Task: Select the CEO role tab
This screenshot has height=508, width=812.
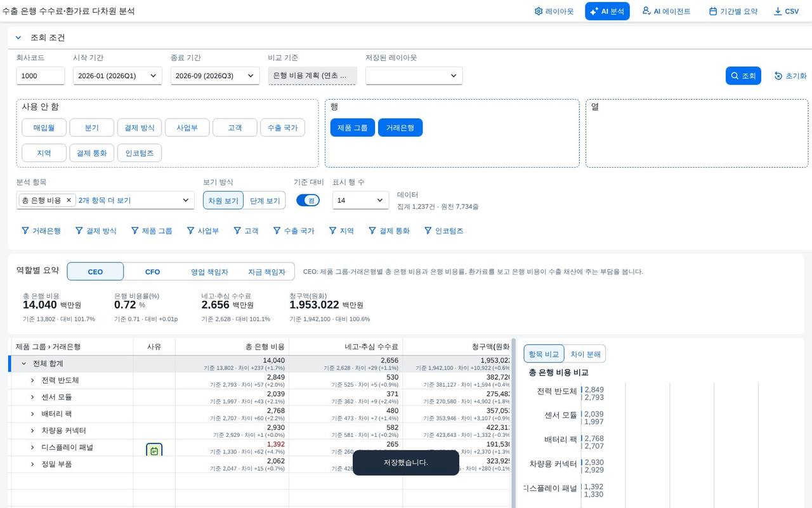Action: click(x=95, y=272)
